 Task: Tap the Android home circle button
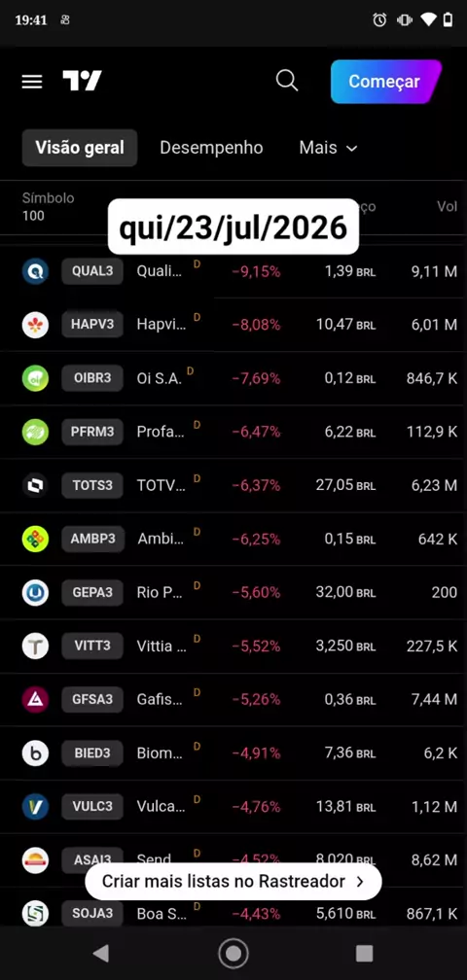[x=233, y=953]
